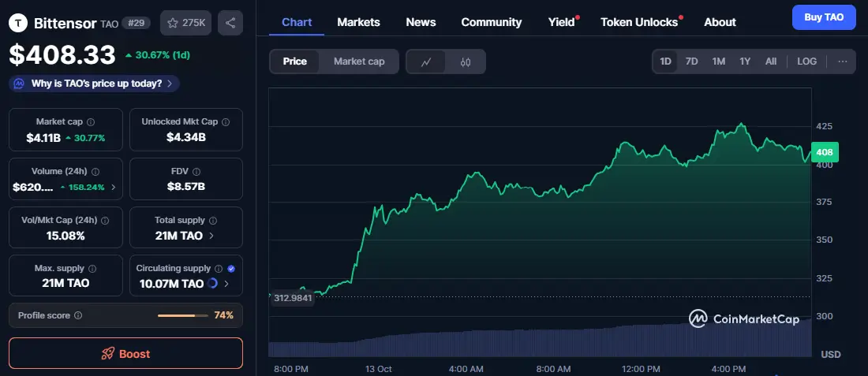The height and width of the screenshot is (376, 868).
Task: Set chart range to 1D
Action: (665, 61)
